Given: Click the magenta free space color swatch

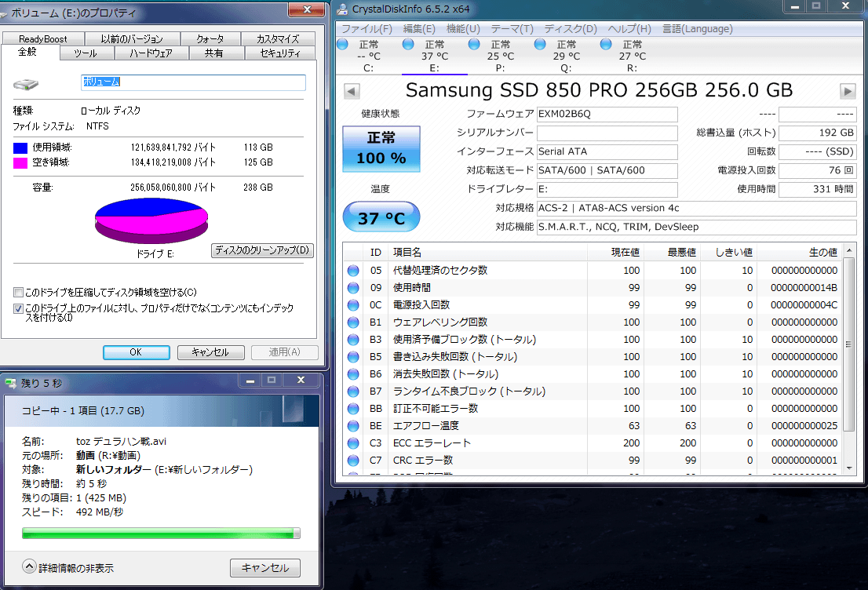Looking at the screenshot, I should click(x=20, y=162).
